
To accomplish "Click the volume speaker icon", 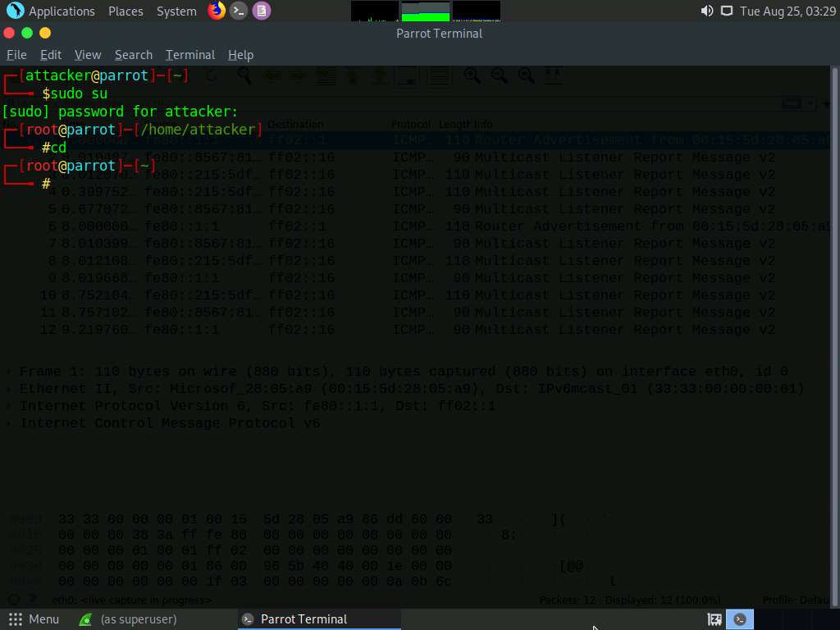I will [x=706, y=11].
